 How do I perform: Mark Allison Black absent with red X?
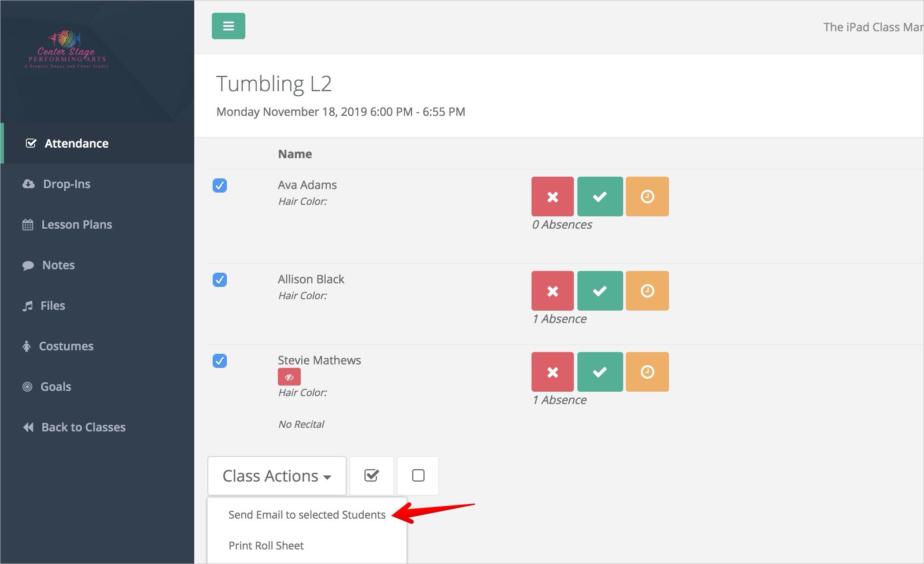click(x=552, y=291)
